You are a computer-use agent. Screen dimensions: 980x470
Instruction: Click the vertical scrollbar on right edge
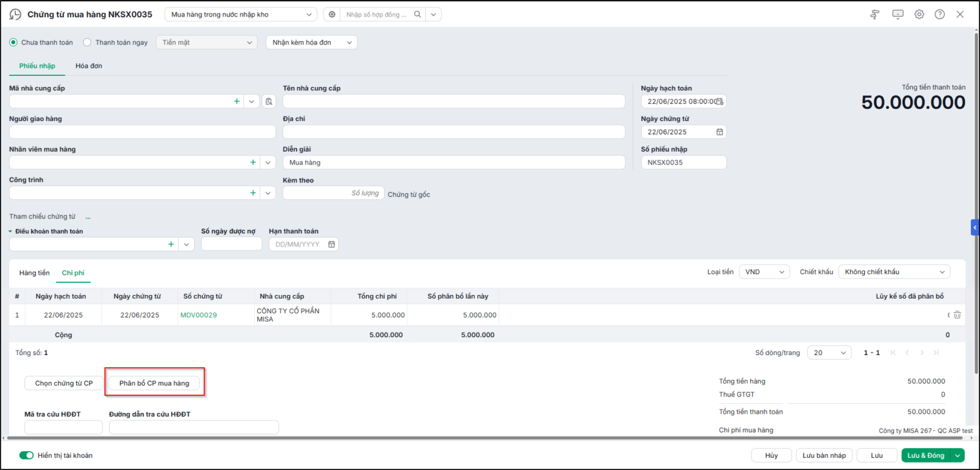point(976,202)
